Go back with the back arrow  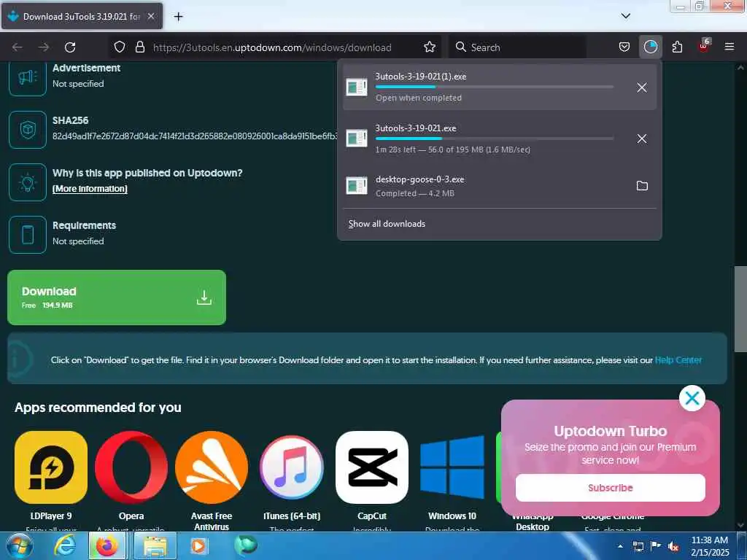[18, 47]
